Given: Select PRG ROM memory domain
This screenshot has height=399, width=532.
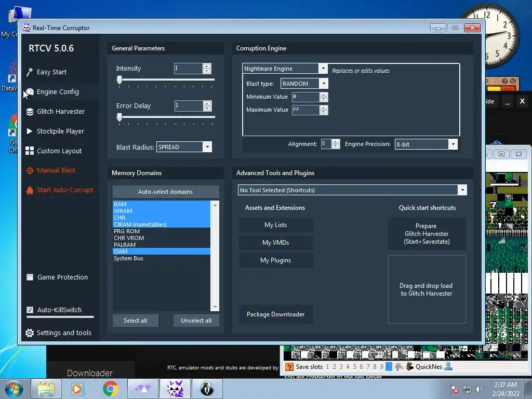Looking at the screenshot, I should pos(162,231).
